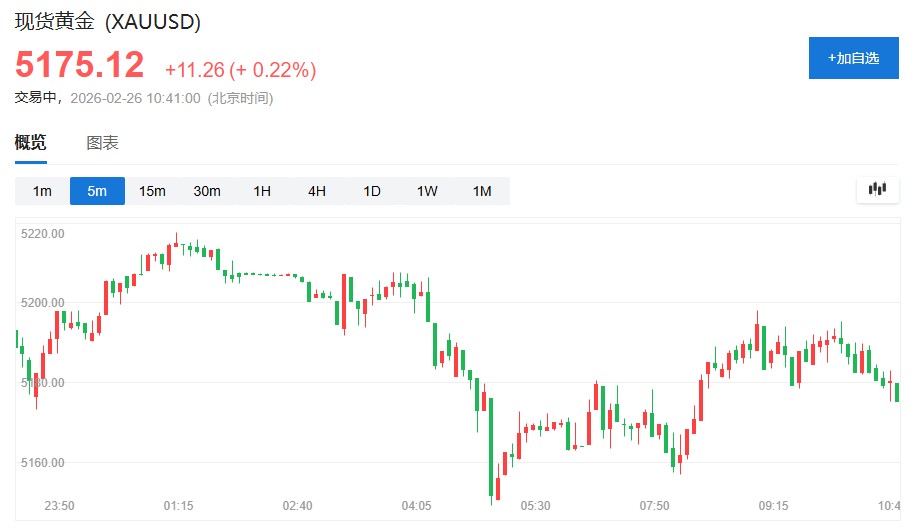This screenshot has height=528, width=918.
Task: Click the 5175.12 current price
Action: coord(79,66)
